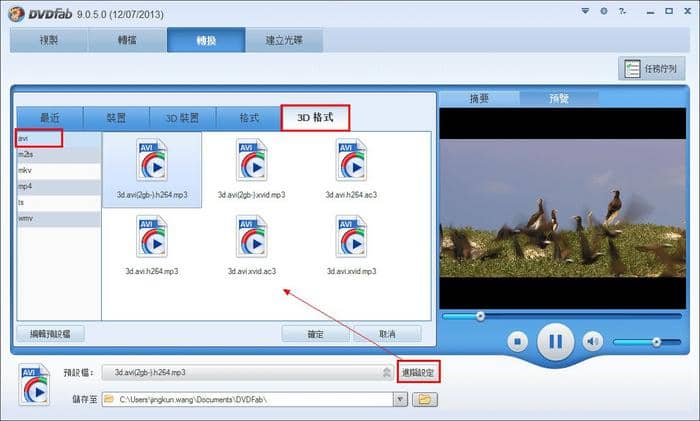Open the save path dropdown arrow
The height and width of the screenshot is (421, 700).
click(400, 399)
